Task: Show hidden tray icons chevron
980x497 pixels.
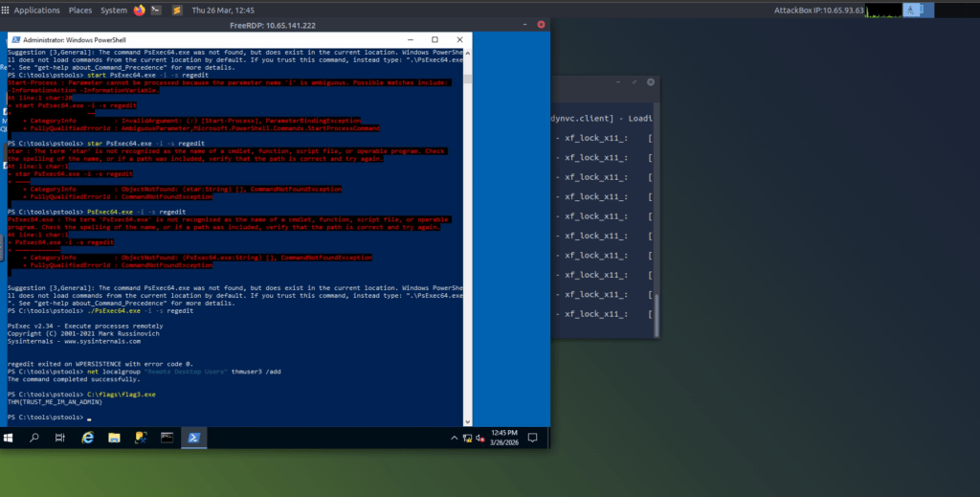Action: [455, 439]
